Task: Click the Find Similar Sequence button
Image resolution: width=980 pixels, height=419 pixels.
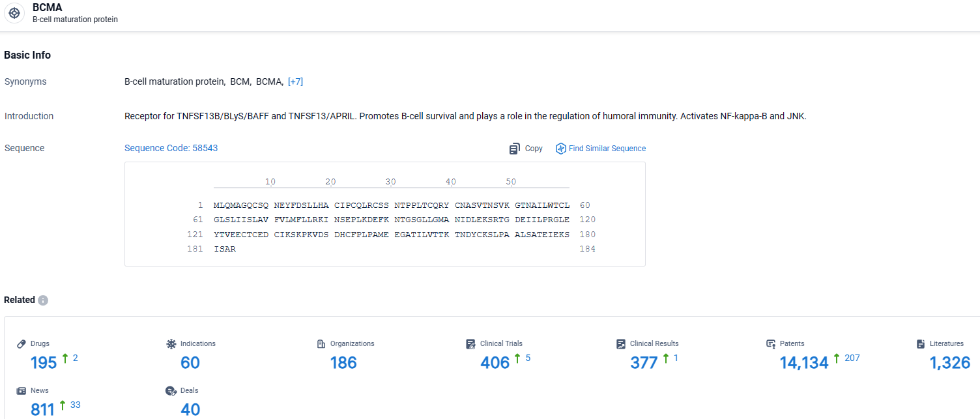Action: (607, 149)
